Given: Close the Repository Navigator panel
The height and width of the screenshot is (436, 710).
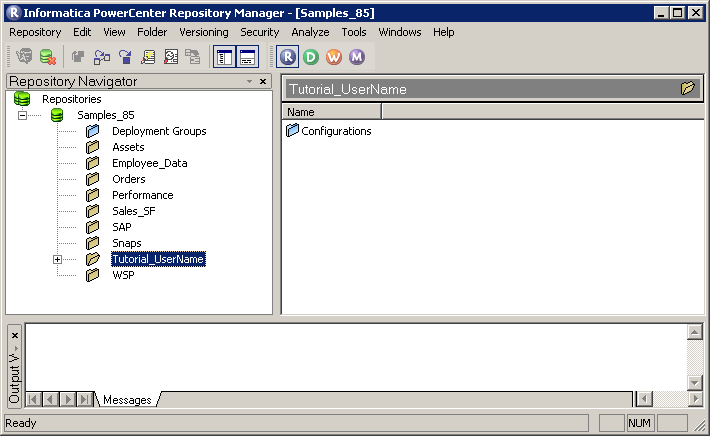Looking at the screenshot, I should coord(263,82).
